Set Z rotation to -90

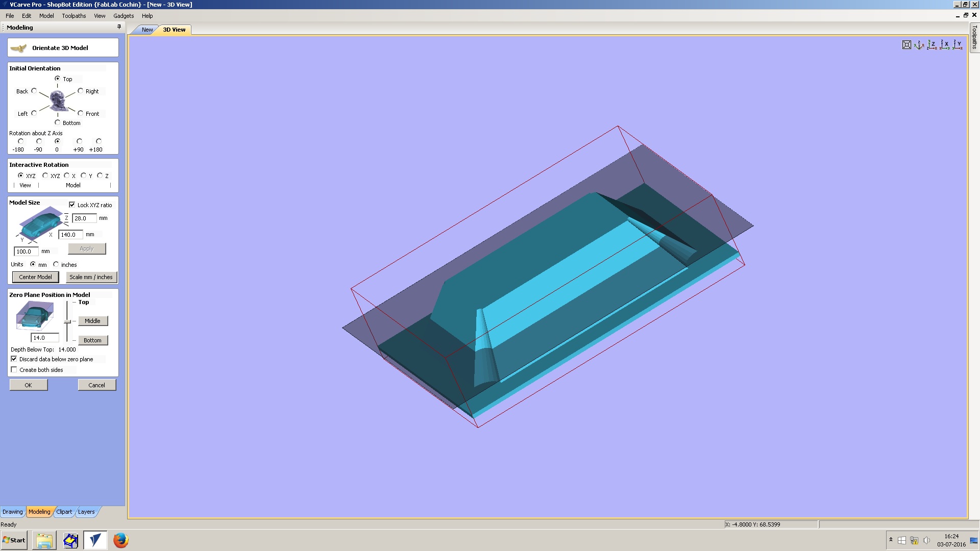[x=39, y=141]
